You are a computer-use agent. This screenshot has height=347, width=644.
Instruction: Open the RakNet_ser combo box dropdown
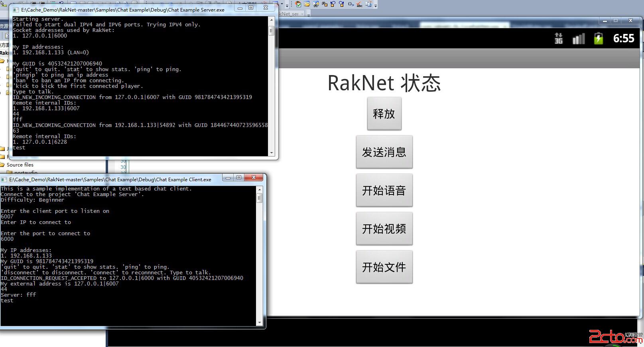(x=302, y=14)
